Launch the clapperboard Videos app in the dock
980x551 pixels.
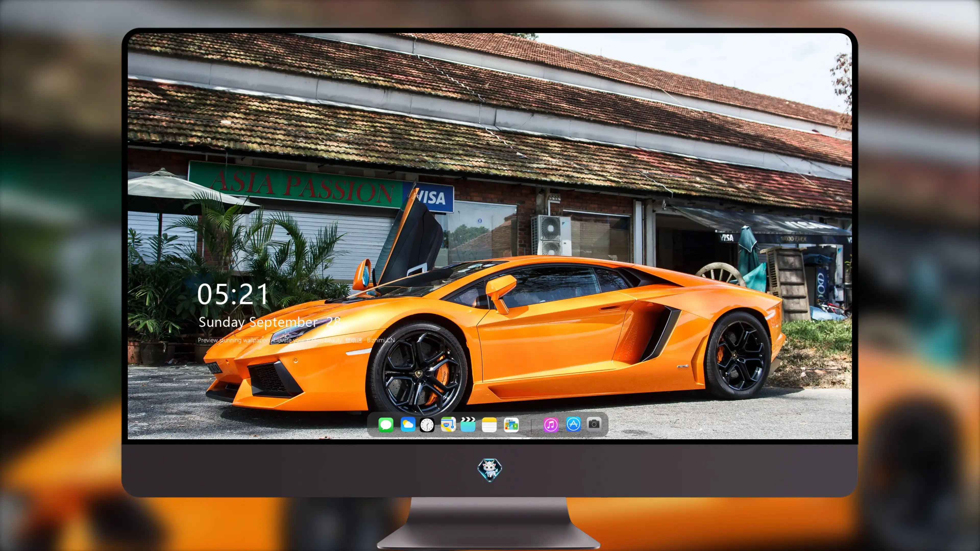(x=468, y=424)
